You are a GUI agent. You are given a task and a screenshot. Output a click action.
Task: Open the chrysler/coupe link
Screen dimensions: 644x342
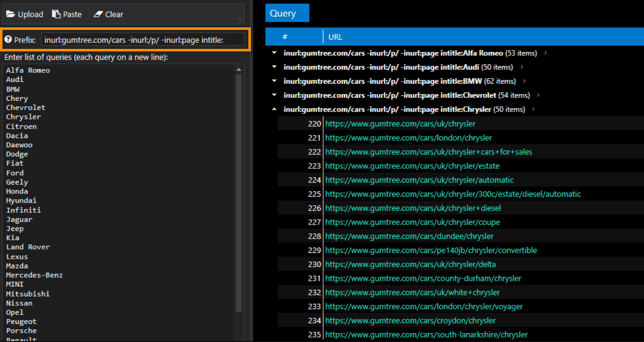412,222
